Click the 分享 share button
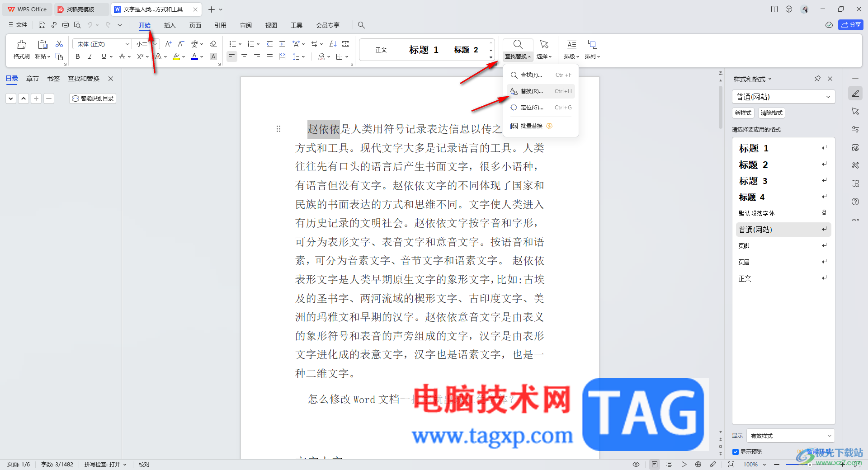 click(x=851, y=25)
